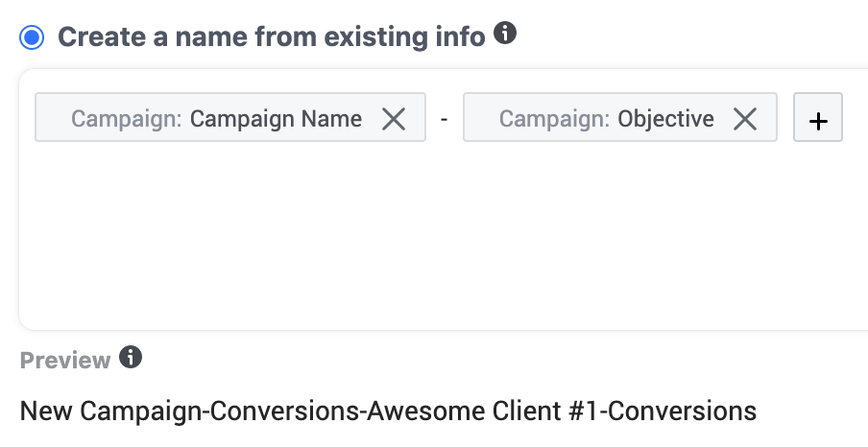Viewport: 868px width, 447px height.
Task: Open the info tooltip beside 'Create a name from existing info'
Action: [505, 34]
